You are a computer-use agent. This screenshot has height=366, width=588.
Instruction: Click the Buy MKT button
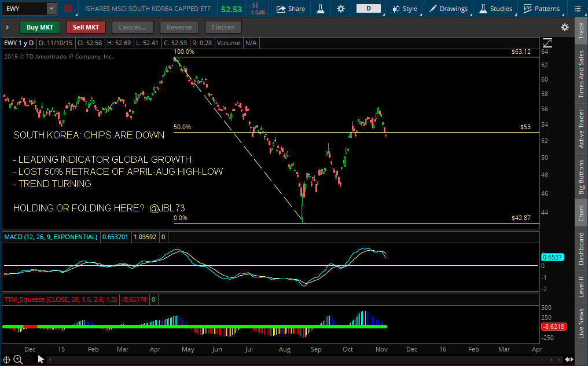point(40,27)
